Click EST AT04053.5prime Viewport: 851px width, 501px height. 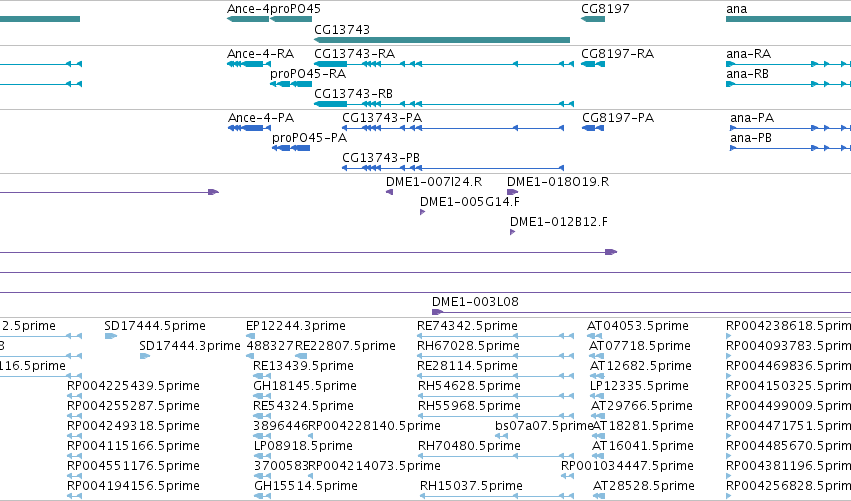coord(594,337)
